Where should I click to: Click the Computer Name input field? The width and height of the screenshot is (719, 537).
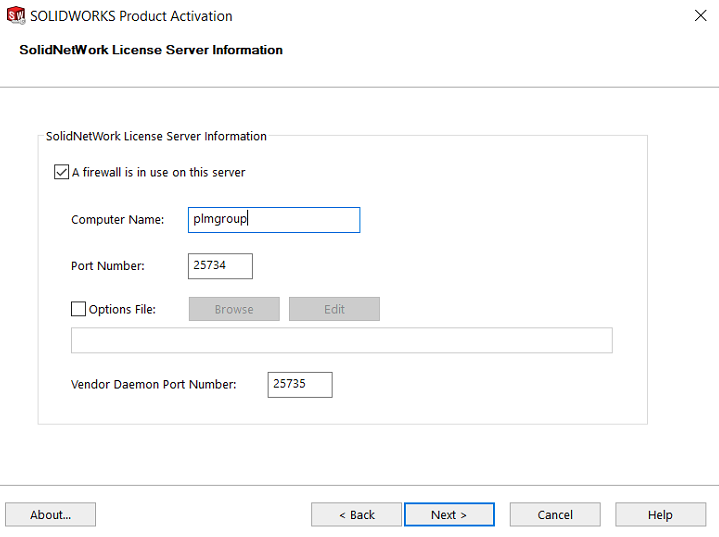point(274,220)
